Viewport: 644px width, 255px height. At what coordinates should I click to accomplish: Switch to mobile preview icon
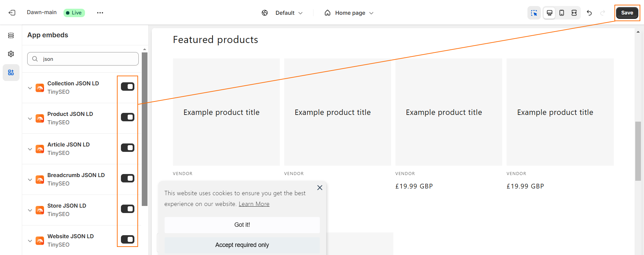[562, 13]
